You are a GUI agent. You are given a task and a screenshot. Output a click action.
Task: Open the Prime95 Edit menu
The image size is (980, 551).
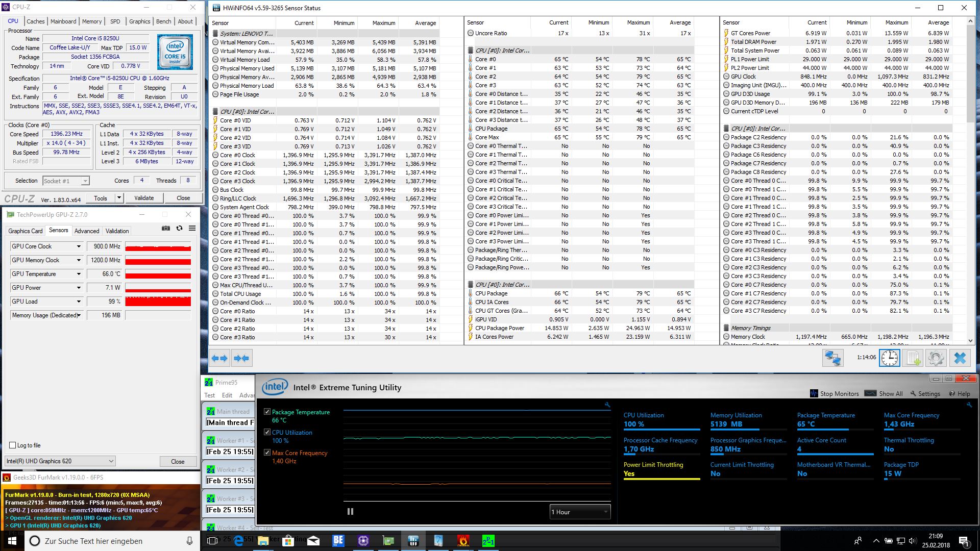(227, 395)
